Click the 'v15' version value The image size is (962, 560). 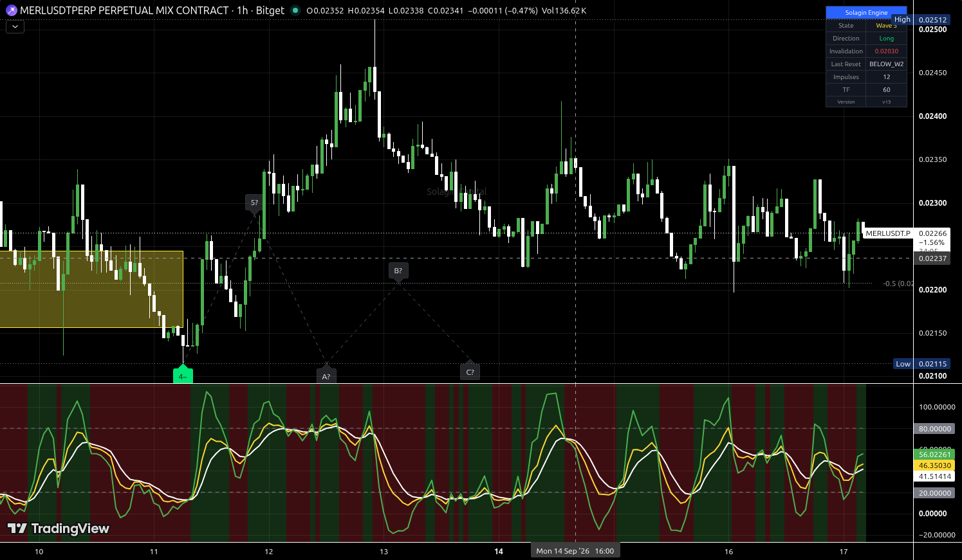(887, 102)
